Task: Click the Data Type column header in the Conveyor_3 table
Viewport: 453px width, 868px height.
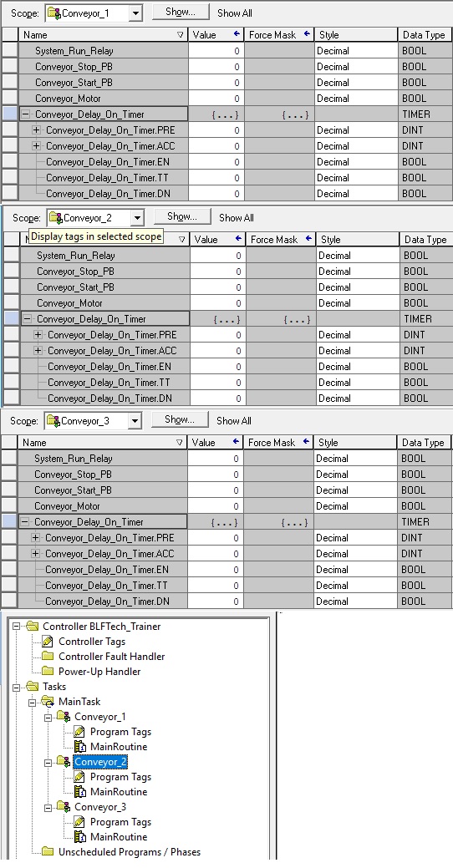Action: pyautogui.click(x=425, y=442)
